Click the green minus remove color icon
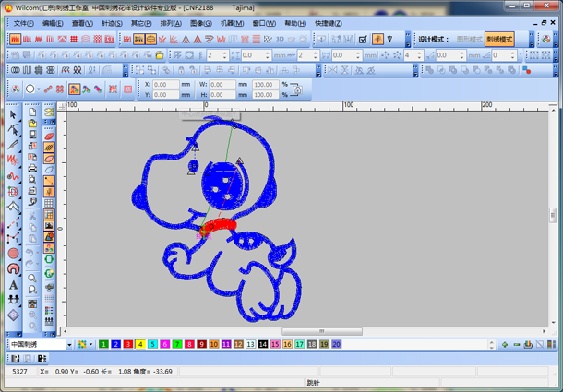Screen dimensions: 563x392 pyautogui.click(x=517, y=345)
